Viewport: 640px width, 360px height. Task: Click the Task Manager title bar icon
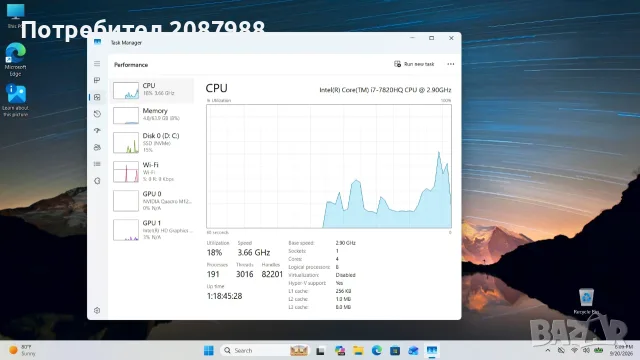pyautogui.click(x=98, y=42)
